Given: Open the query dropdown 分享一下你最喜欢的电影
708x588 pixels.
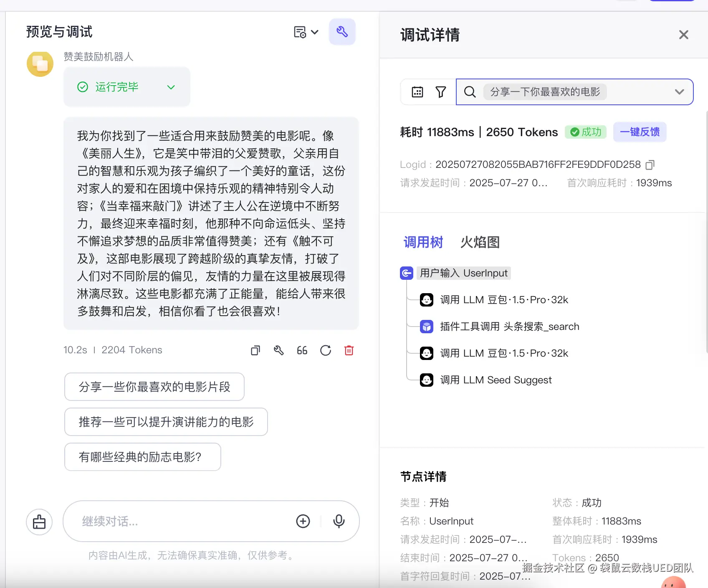Looking at the screenshot, I should coord(575,92).
